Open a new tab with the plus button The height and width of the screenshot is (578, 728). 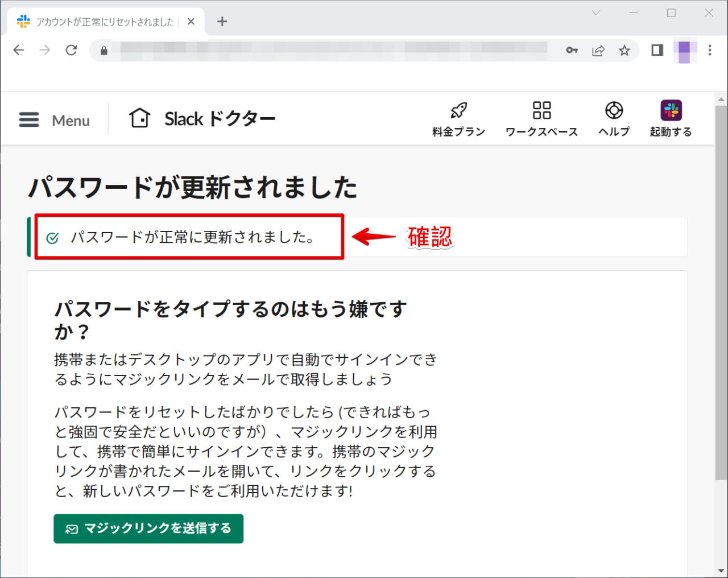pos(222,22)
